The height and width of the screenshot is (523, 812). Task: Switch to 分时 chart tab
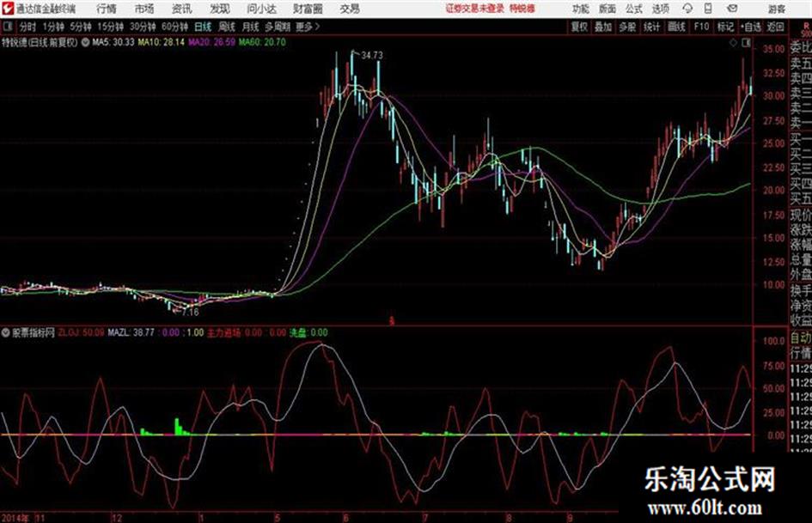point(28,27)
